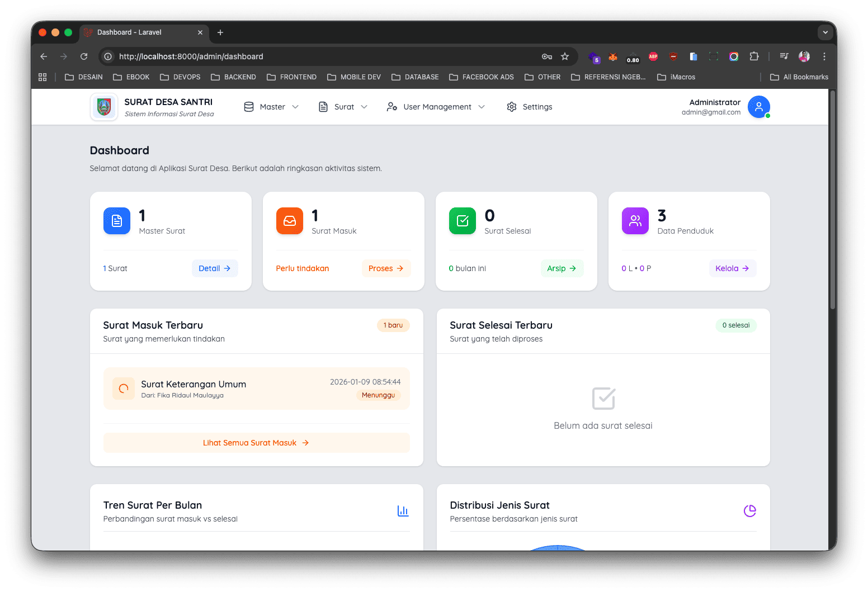The image size is (868, 592).
Task: Click the Kelola button on Data Penduduk
Action: coord(733,268)
